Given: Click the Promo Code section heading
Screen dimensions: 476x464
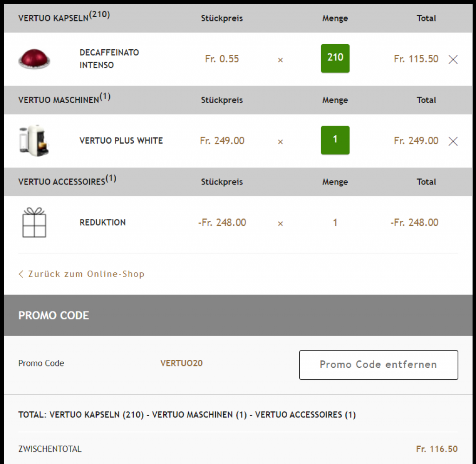Looking at the screenshot, I should (x=53, y=315).
